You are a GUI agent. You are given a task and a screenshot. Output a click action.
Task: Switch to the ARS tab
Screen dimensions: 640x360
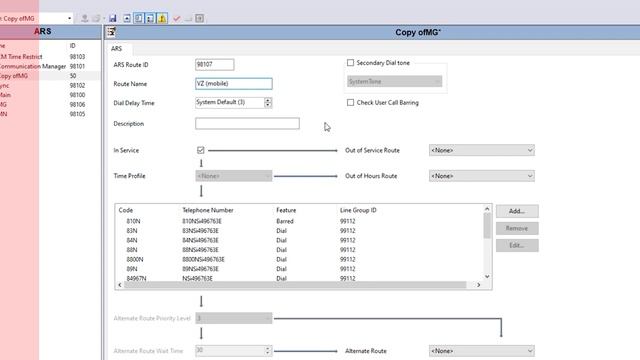pos(117,49)
